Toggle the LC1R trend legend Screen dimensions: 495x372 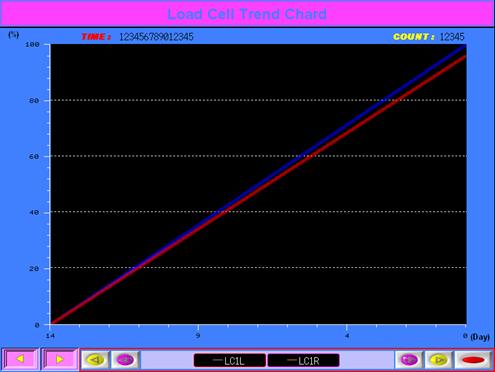304,360
